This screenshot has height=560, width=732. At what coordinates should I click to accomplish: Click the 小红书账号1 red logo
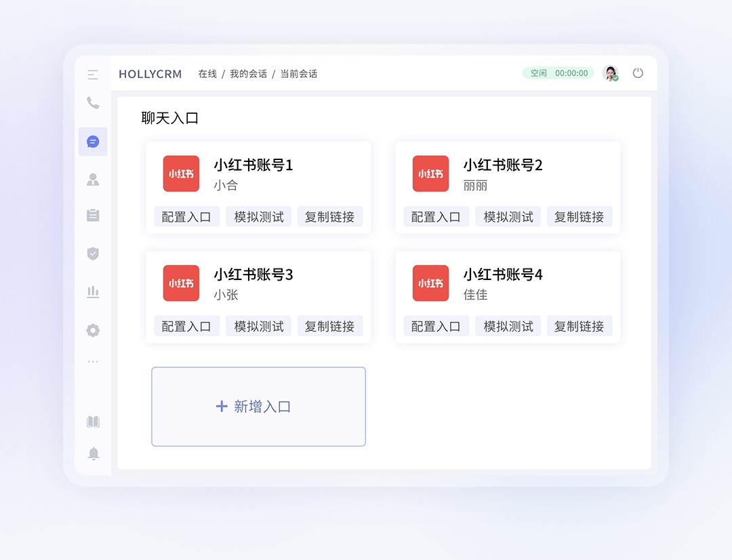[x=181, y=174]
